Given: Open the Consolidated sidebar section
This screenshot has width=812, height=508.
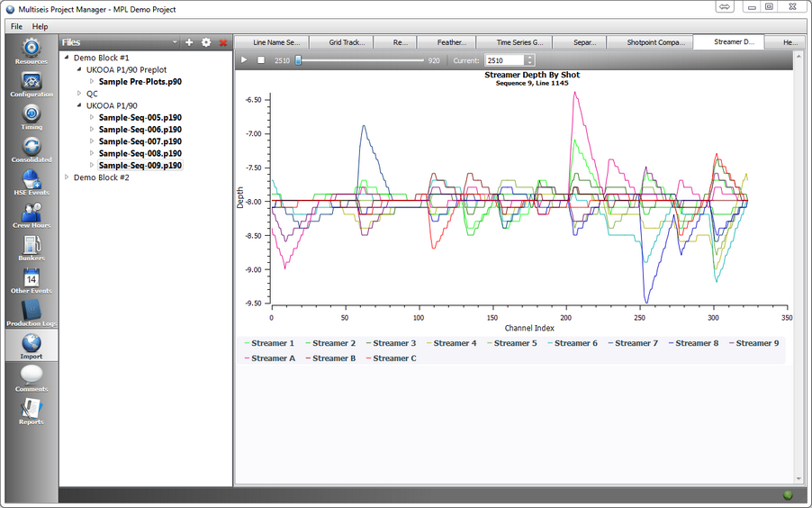Looking at the screenshot, I should pyautogui.click(x=32, y=150).
